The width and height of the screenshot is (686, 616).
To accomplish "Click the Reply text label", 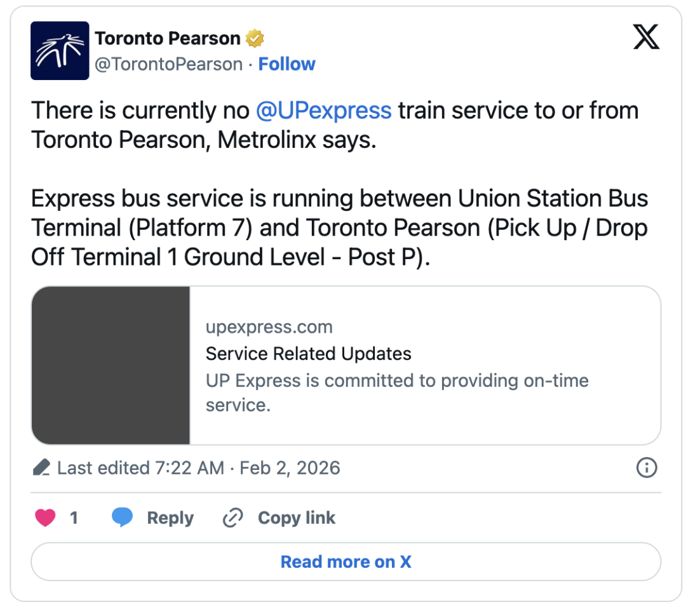I will click(170, 518).
